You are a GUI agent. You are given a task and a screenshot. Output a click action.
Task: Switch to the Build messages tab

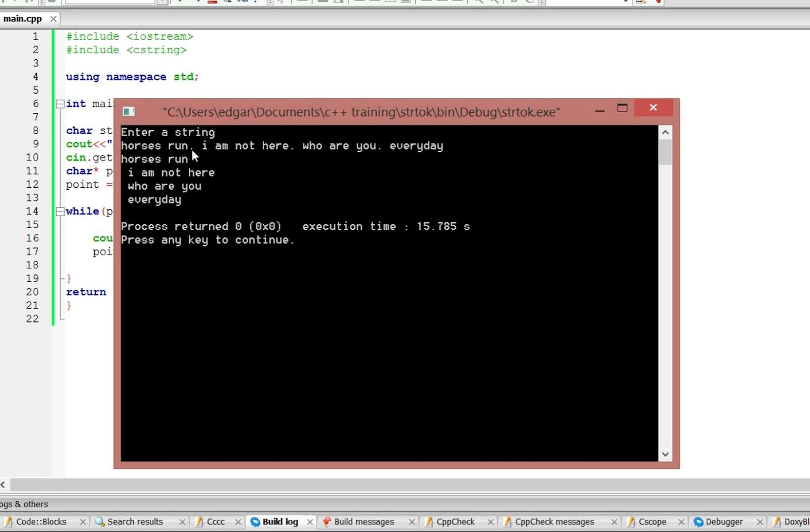coord(363,521)
